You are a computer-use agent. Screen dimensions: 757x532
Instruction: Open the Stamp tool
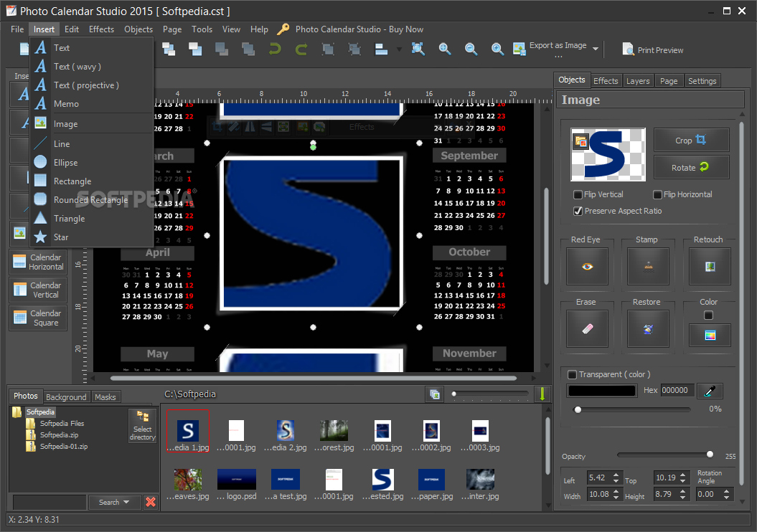coord(648,266)
